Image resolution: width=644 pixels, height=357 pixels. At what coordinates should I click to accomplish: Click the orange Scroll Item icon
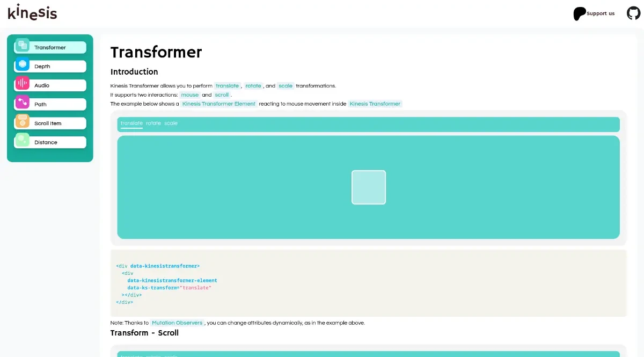[22, 121]
